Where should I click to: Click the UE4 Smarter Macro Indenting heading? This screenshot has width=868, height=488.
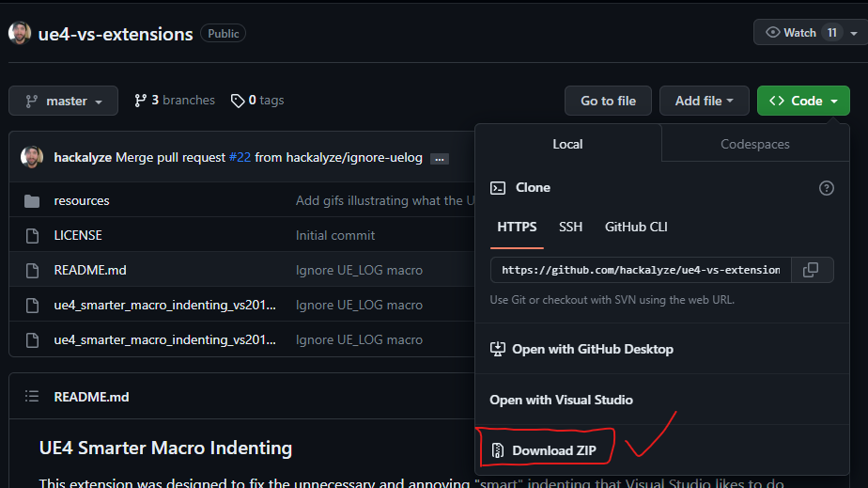click(165, 448)
